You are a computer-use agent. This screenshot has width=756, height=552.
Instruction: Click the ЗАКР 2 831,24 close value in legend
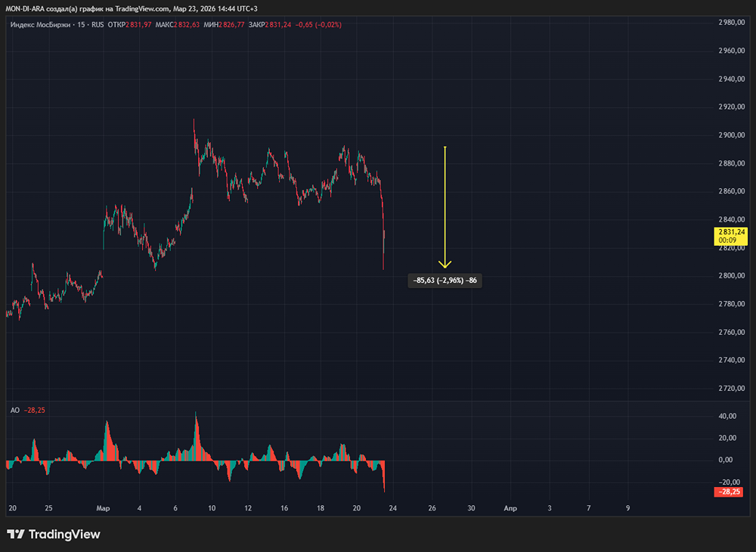(270, 25)
